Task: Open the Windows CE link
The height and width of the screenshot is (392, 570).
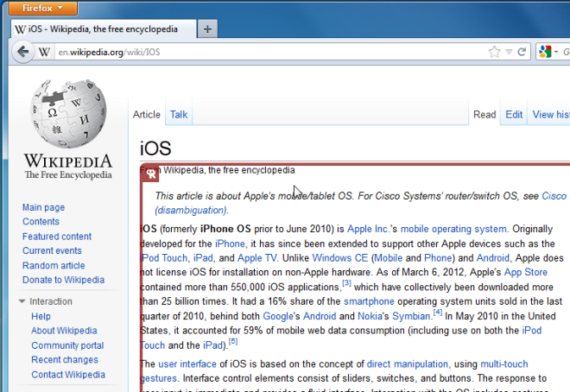Action: 340,258
